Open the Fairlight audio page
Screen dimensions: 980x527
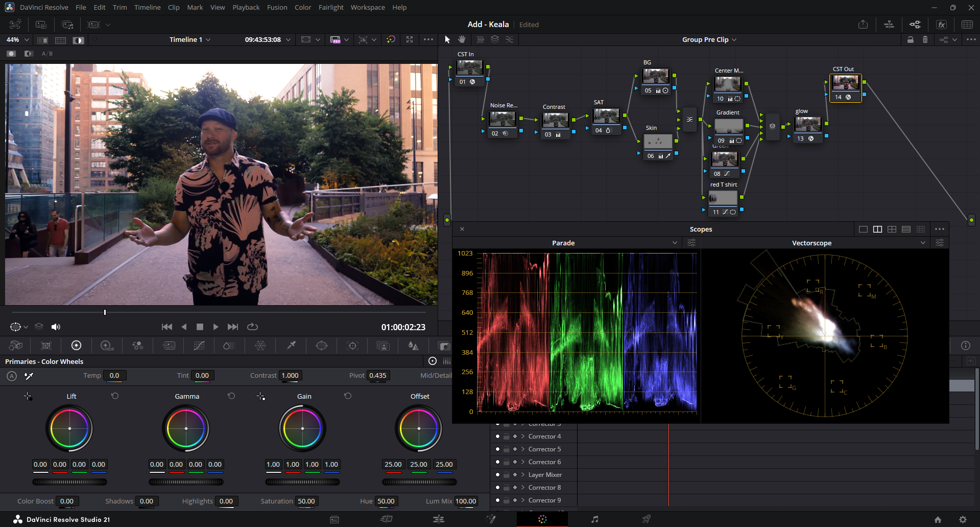pyautogui.click(x=594, y=519)
